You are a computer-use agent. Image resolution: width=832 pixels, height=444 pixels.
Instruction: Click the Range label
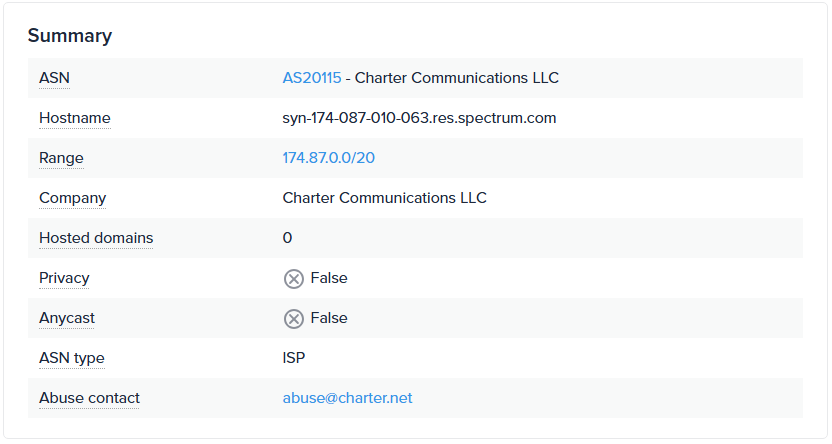point(61,158)
